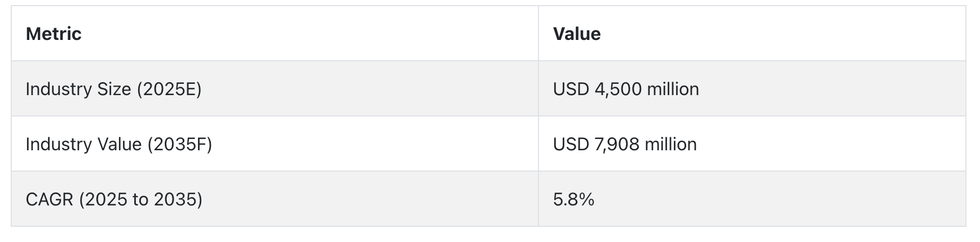Click the word CAGR

(50, 199)
